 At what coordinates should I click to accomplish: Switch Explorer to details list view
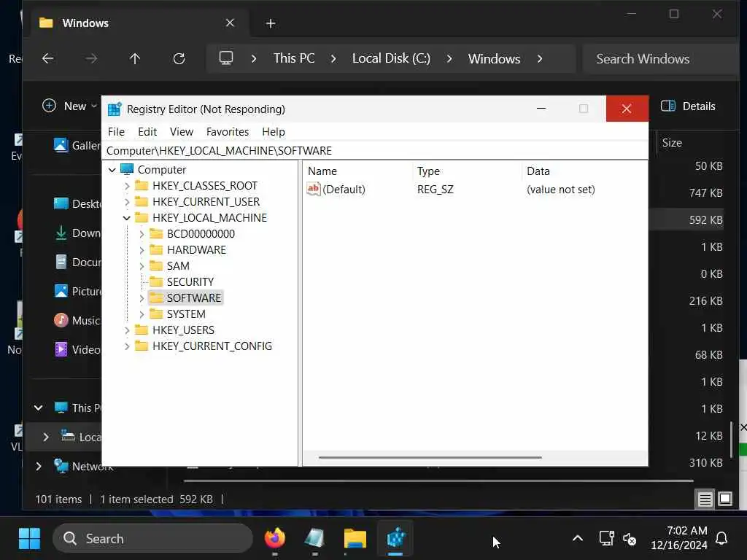(705, 499)
